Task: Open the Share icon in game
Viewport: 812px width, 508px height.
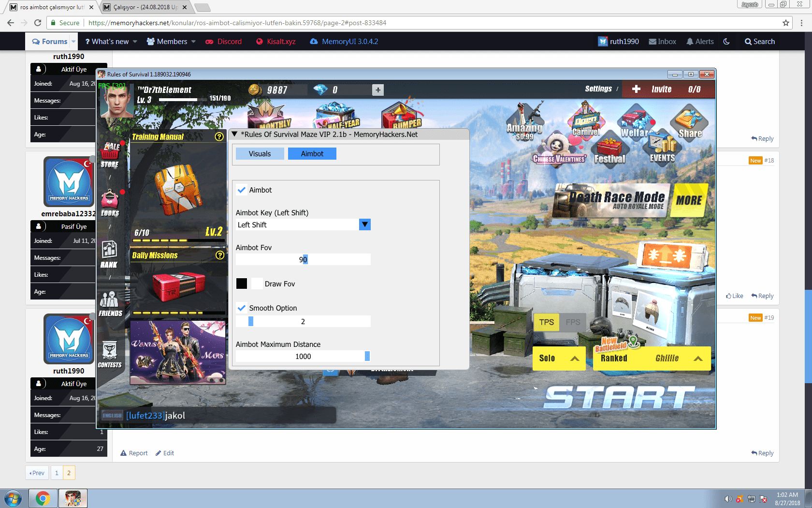Action: [x=690, y=123]
